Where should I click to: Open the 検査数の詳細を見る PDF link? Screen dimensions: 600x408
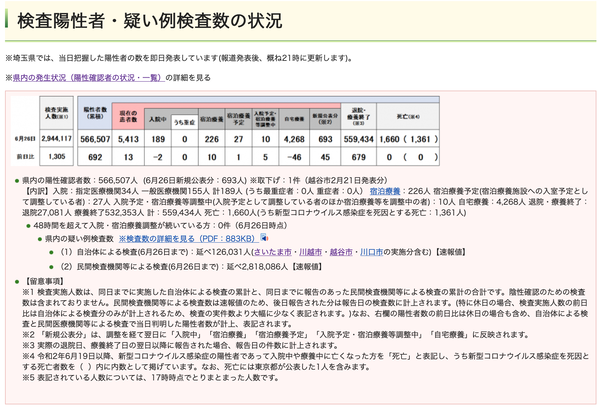tap(186, 238)
